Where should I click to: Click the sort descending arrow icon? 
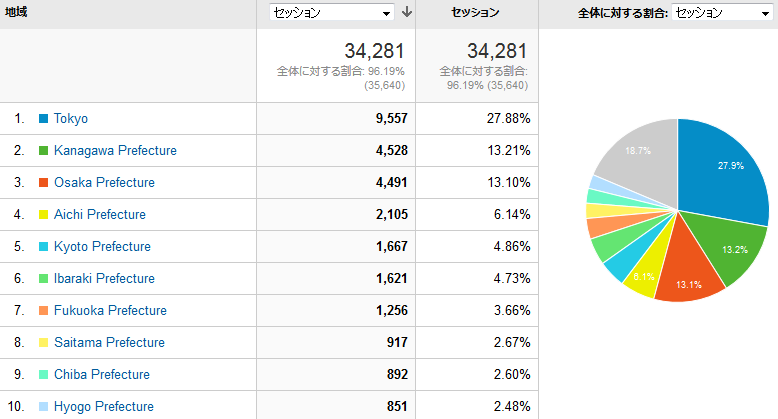(x=407, y=13)
